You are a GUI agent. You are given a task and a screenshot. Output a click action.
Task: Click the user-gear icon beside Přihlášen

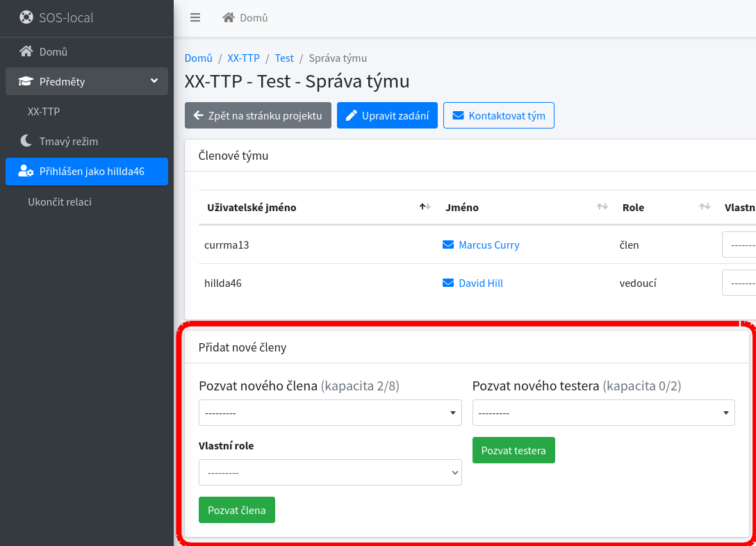click(x=26, y=171)
